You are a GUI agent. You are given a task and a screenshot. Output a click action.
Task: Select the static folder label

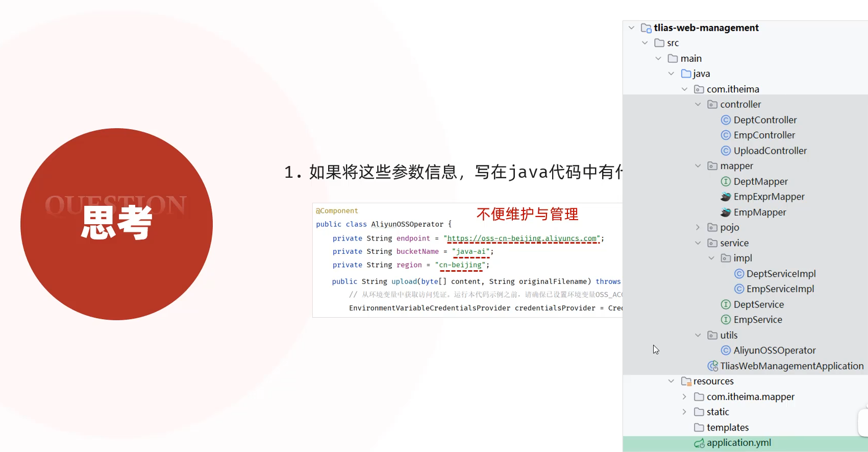pos(718,412)
